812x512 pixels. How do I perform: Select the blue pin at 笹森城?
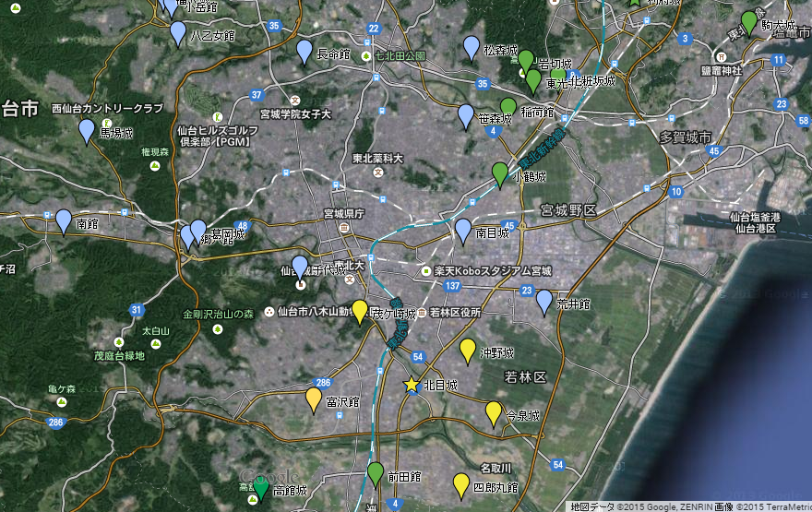pos(466,116)
